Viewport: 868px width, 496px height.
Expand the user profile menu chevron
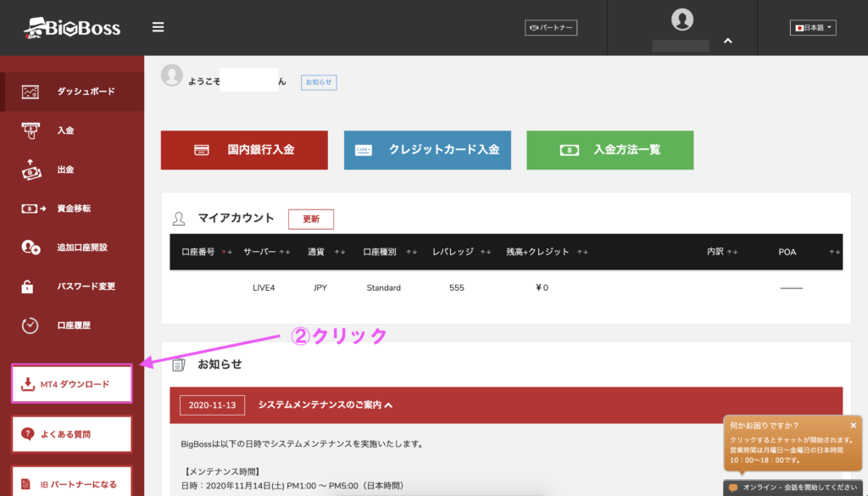coord(727,41)
